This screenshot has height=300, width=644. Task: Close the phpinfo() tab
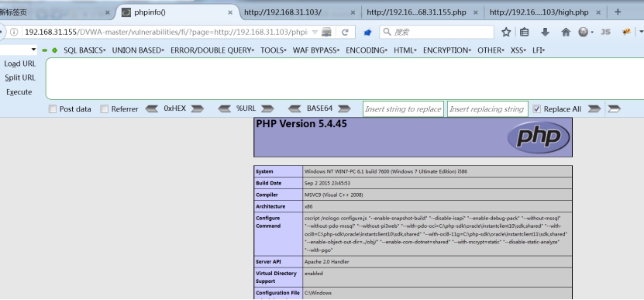point(230,12)
